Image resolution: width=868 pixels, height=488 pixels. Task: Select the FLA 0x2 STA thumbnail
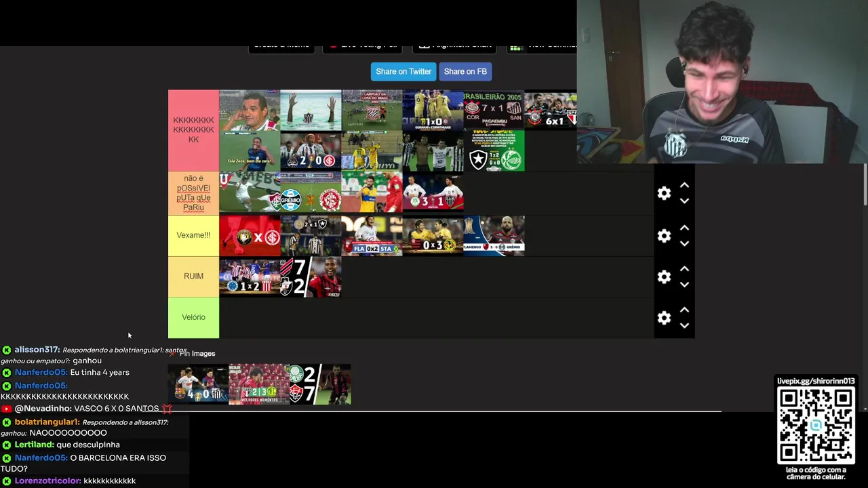(x=372, y=236)
